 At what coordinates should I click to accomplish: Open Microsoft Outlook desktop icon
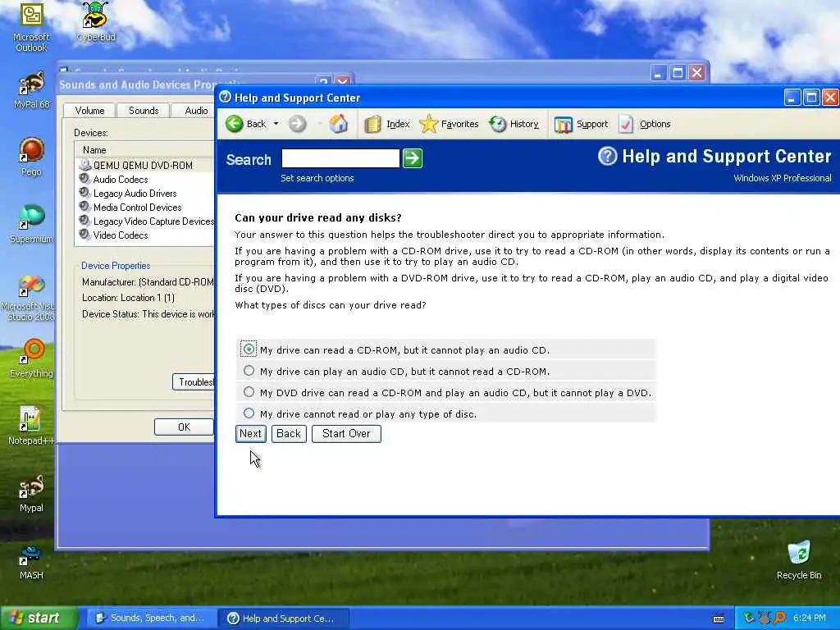(31, 27)
